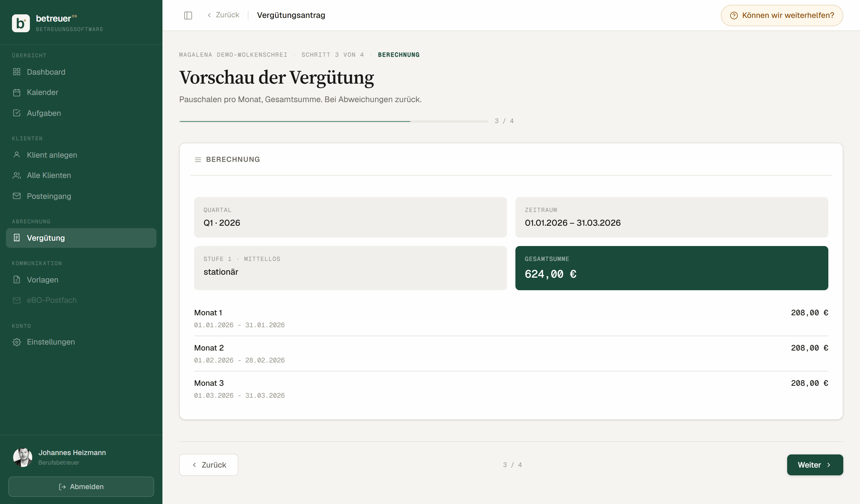Click the Zurück link in top bar
This screenshot has height=504, width=860.
tap(223, 15)
